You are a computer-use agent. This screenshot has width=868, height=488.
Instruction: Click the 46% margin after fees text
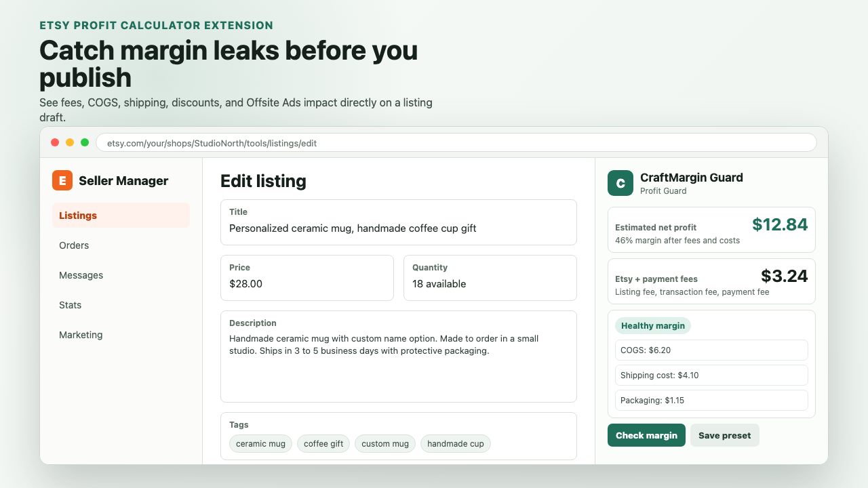[677, 241]
